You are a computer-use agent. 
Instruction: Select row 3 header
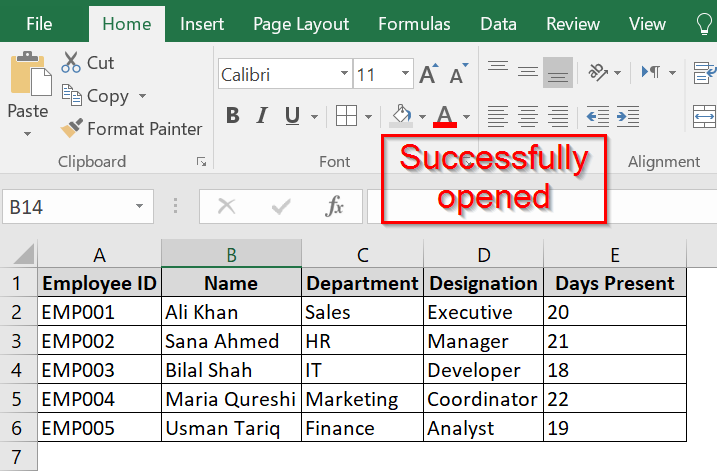click(17, 341)
